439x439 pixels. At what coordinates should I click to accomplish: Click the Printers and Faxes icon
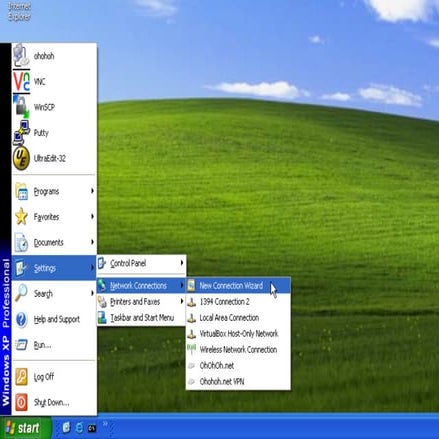(102, 302)
